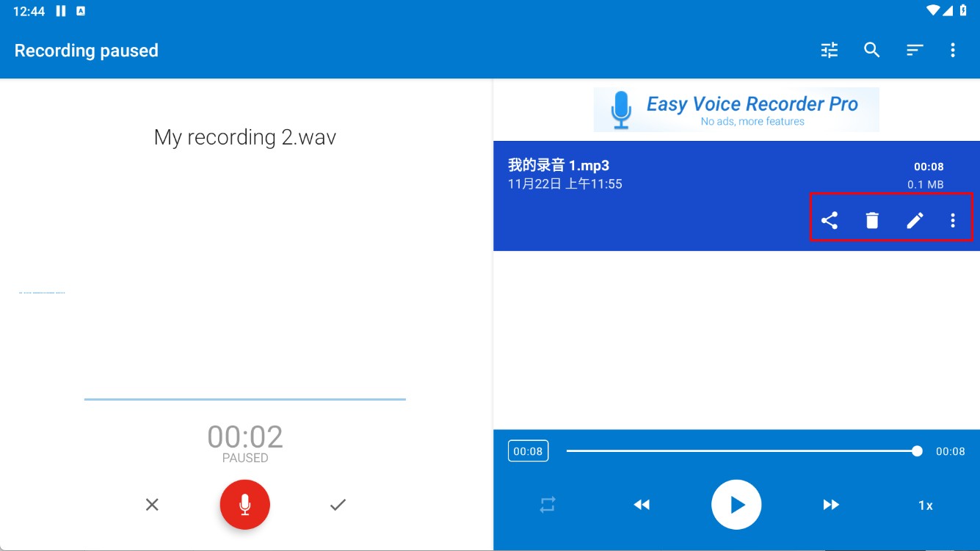
Task: Open more options for 我的录音 1.mp3
Action: tap(953, 220)
